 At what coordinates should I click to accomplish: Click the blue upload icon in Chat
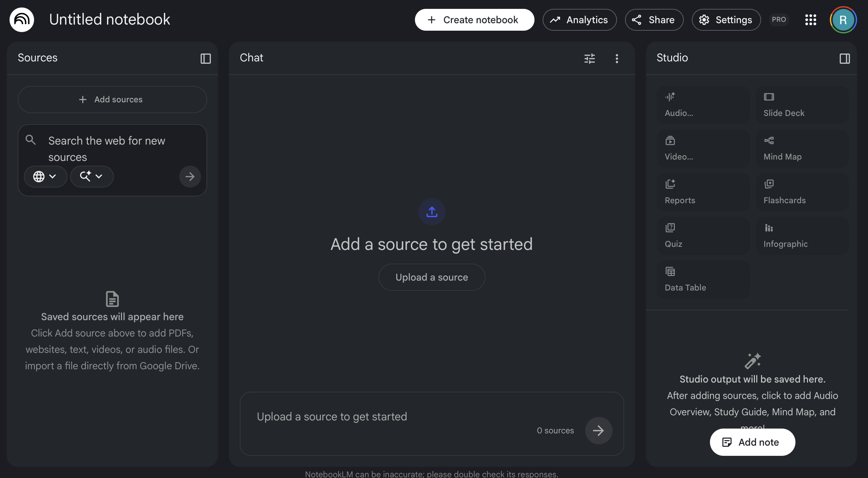point(432,212)
